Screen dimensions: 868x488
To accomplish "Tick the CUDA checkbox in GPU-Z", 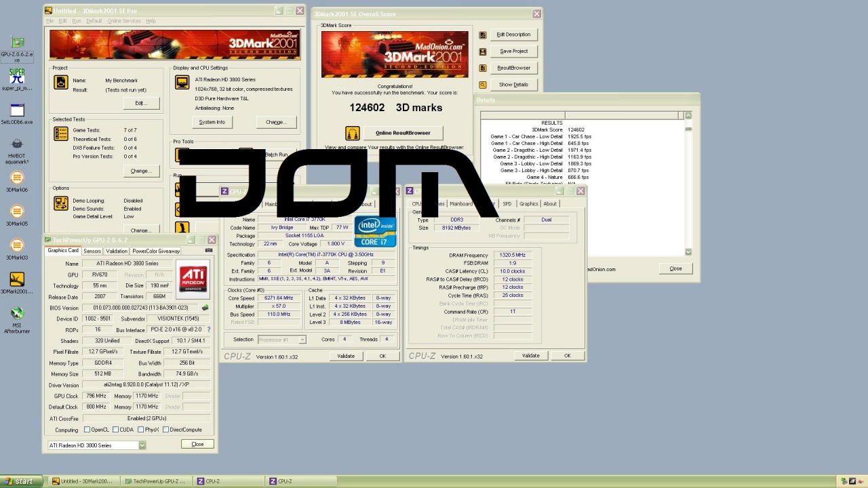I will [x=115, y=430].
